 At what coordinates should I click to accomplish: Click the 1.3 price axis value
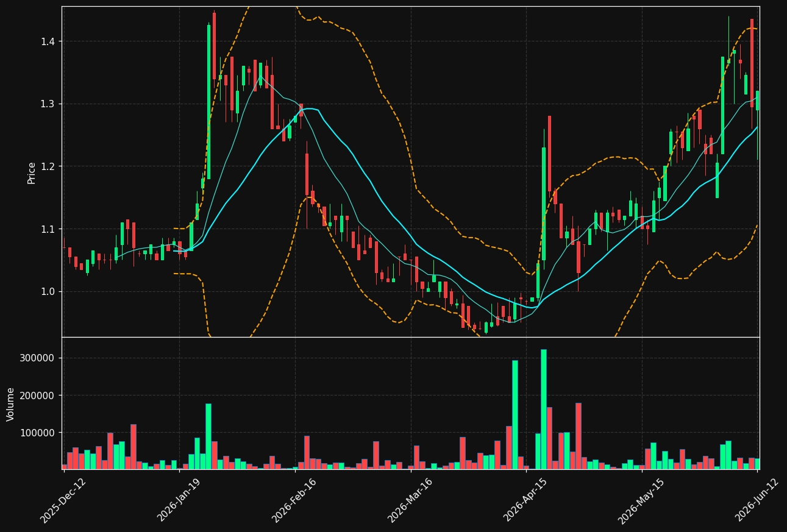pos(48,104)
